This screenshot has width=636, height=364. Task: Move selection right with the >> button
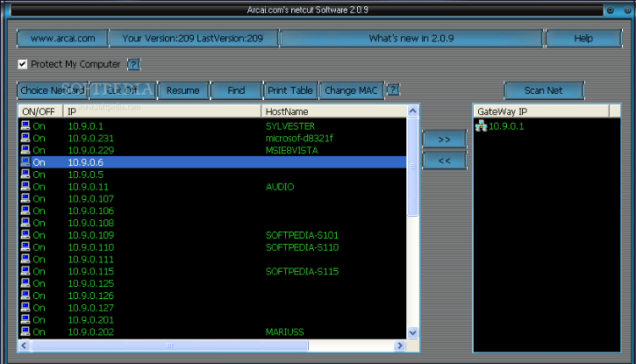(x=444, y=139)
